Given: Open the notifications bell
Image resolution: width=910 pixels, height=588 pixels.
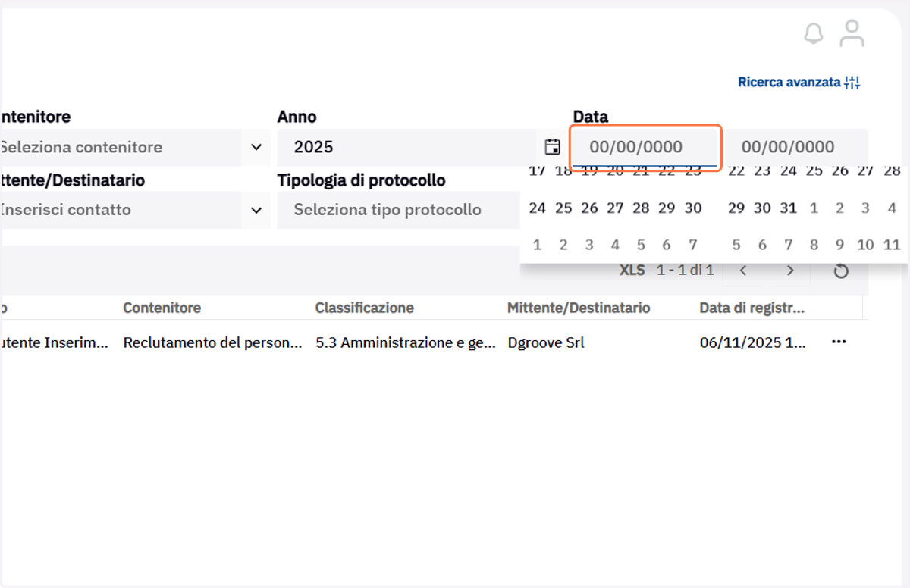Looking at the screenshot, I should click(813, 34).
